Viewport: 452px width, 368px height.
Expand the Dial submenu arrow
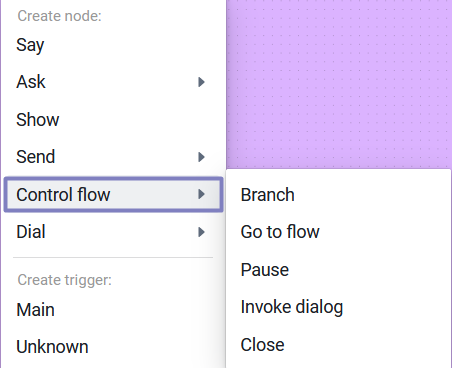point(201,232)
